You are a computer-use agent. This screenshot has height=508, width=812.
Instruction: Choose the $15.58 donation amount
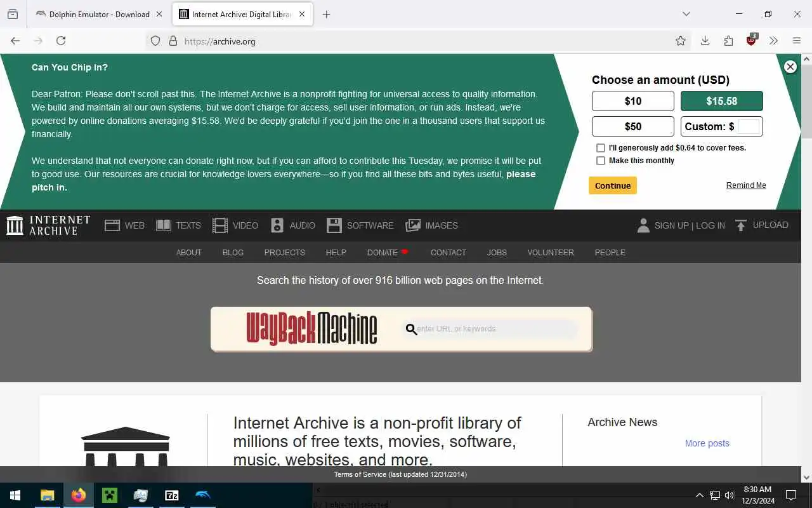click(x=722, y=101)
